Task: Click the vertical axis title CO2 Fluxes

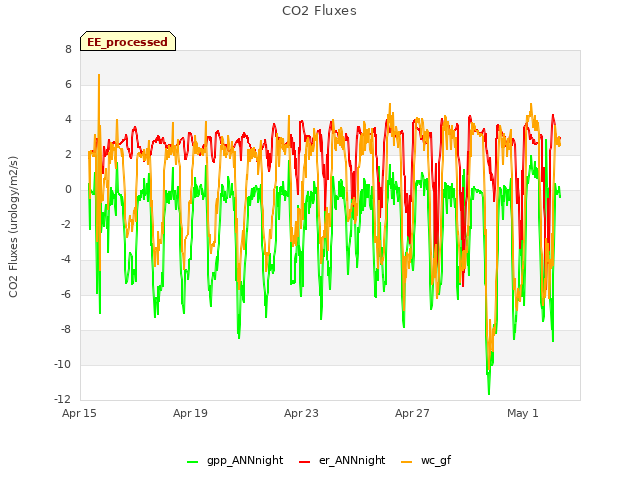Action: 13,227
